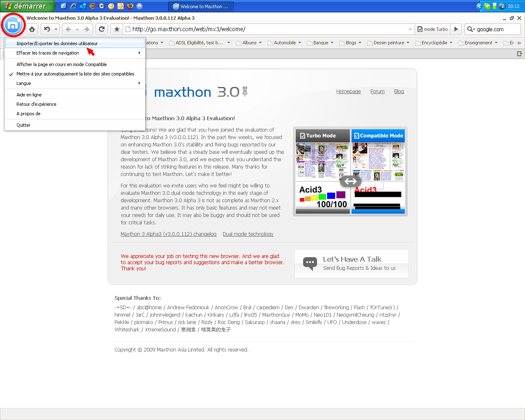This screenshot has width=525, height=420.
Task: Grab the comparison slider double-arrow handle
Action: coord(351,181)
